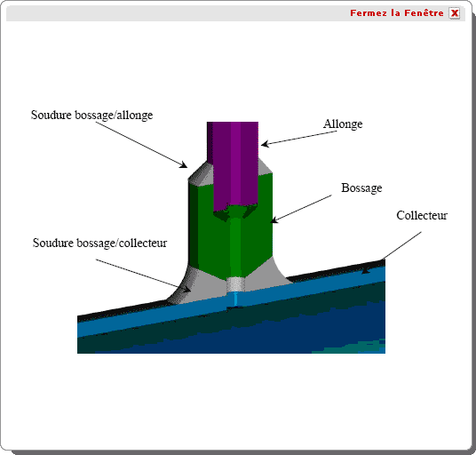Click the Soudure bossage/allonge label
The image size is (476, 455).
[x=91, y=116]
